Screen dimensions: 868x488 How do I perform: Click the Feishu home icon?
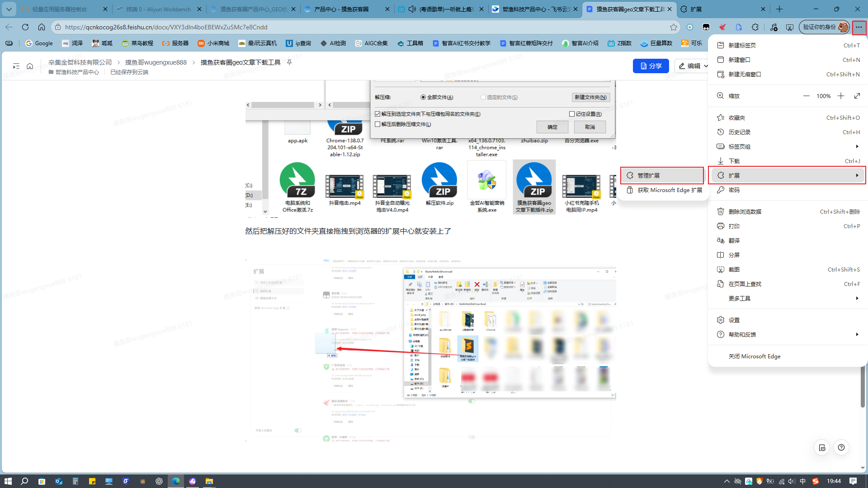tap(30, 66)
